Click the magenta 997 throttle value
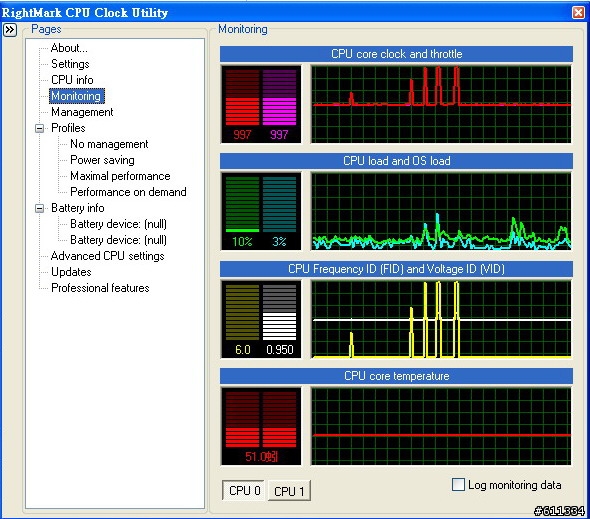This screenshot has height=519, width=590. pos(279,134)
